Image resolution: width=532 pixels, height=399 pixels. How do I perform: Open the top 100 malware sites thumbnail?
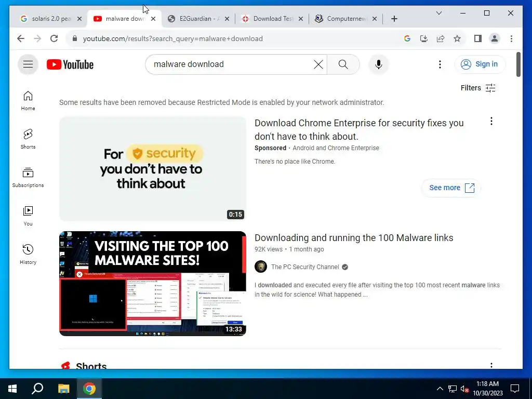153,284
